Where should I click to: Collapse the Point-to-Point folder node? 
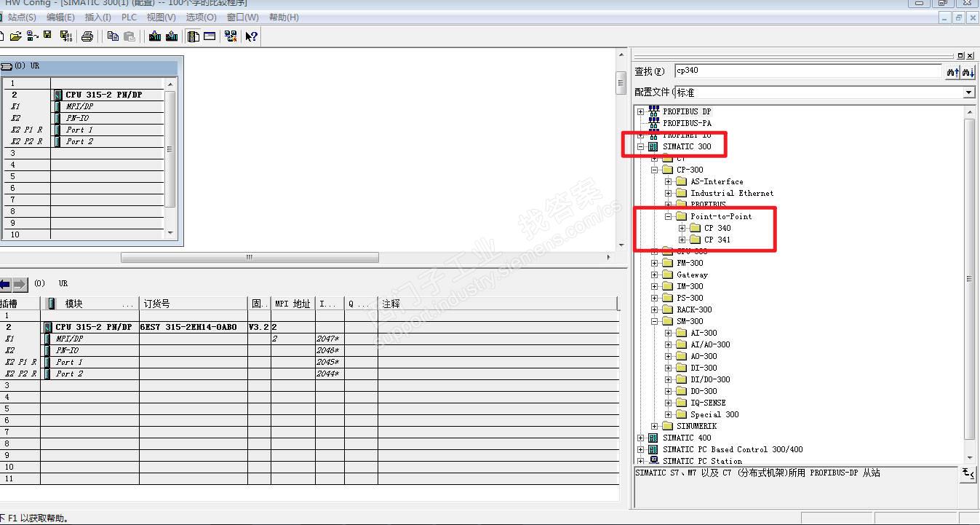click(x=668, y=216)
